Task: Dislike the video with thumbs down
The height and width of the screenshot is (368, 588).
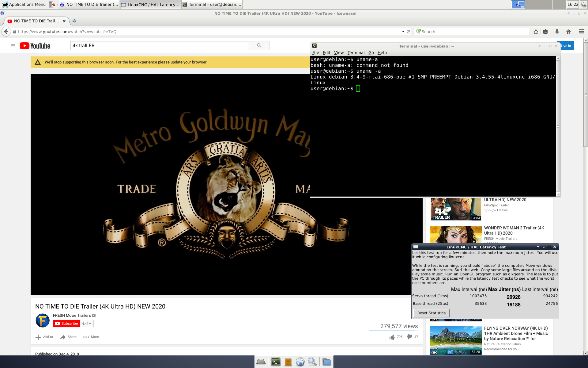Action: click(409, 337)
